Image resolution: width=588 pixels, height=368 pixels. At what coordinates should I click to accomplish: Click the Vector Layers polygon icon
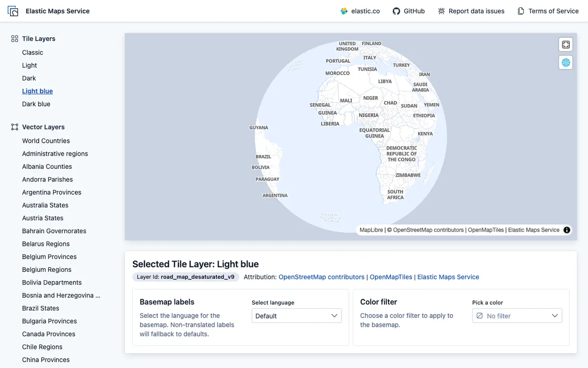15,127
